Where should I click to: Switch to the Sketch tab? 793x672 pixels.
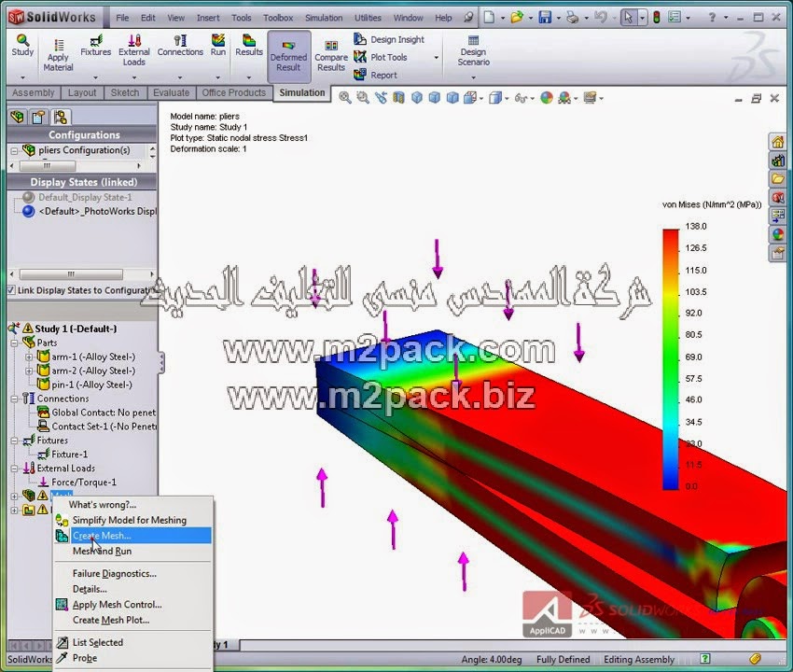tap(125, 92)
